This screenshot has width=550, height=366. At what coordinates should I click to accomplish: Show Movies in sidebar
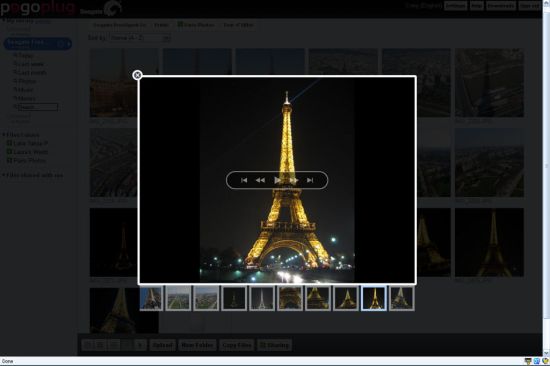tap(25, 98)
